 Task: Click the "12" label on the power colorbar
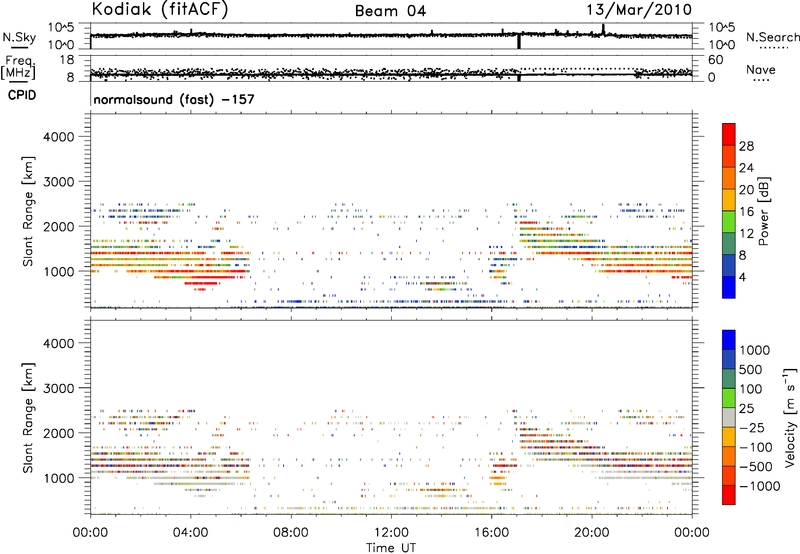746,234
